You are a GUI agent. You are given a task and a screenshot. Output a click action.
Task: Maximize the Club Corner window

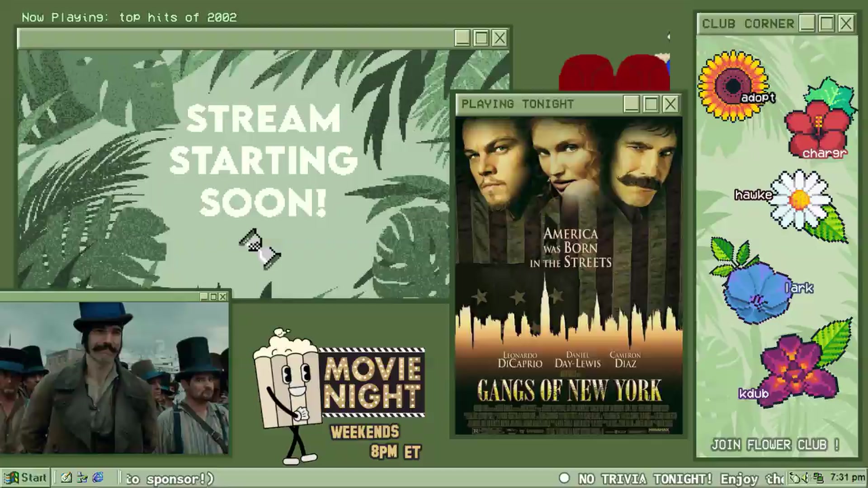pyautogui.click(x=827, y=23)
